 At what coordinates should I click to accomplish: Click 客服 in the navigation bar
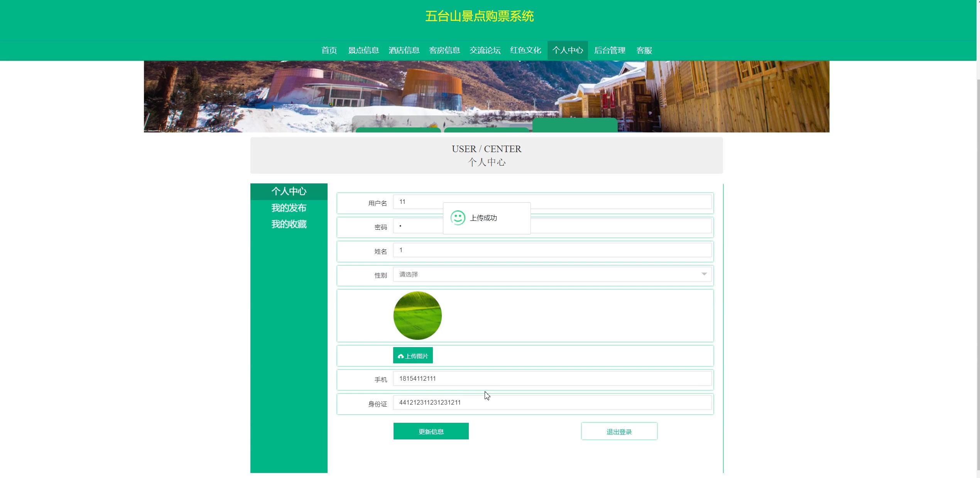(644, 50)
